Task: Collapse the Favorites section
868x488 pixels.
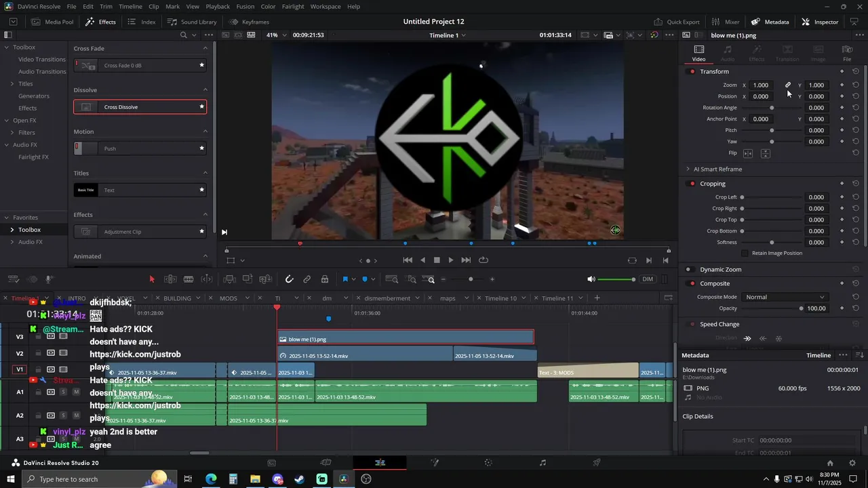Action: [x=6, y=218]
